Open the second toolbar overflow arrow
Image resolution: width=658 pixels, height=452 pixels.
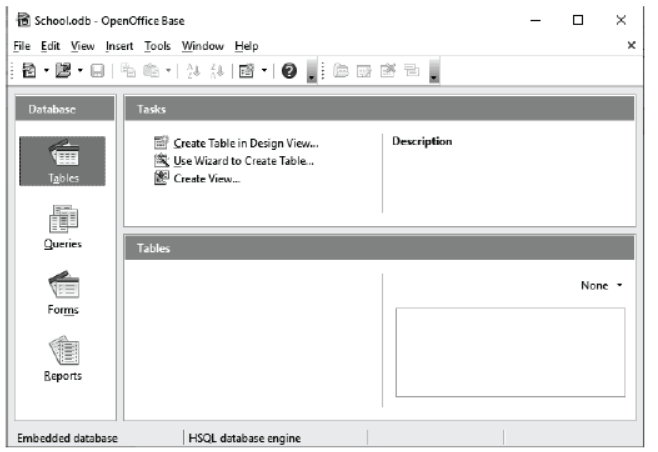point(434,71)
